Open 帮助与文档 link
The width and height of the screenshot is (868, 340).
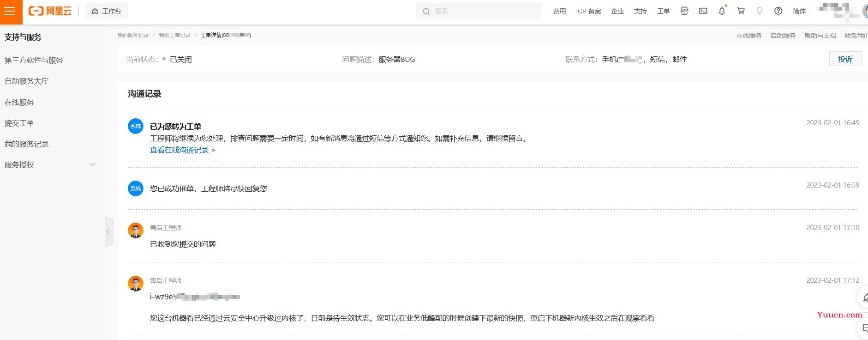820,36
